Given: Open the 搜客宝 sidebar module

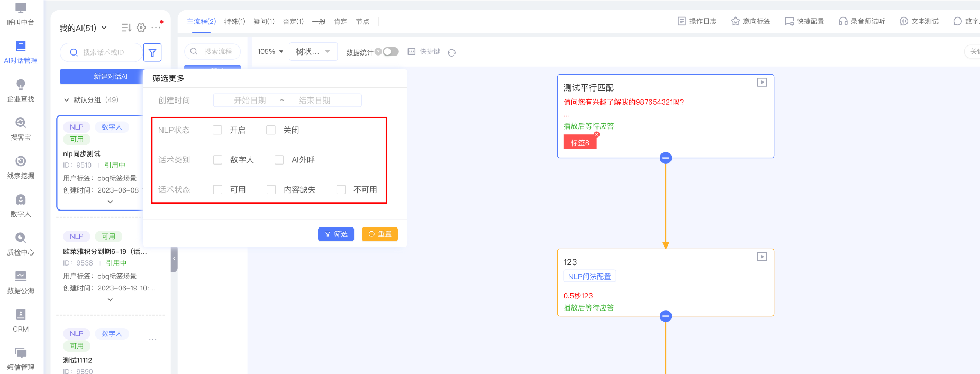Looking at the screenshot, I should (x=21, y=129).
